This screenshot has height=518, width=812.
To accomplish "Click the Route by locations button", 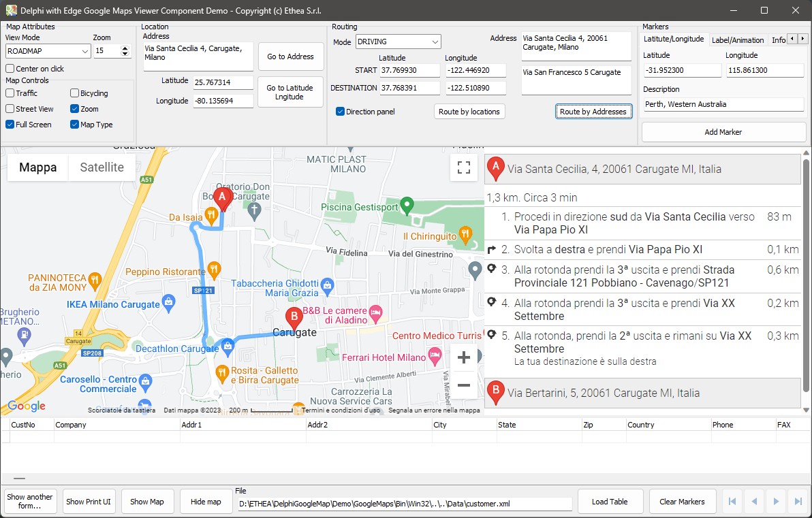I will tap(469, 111).
